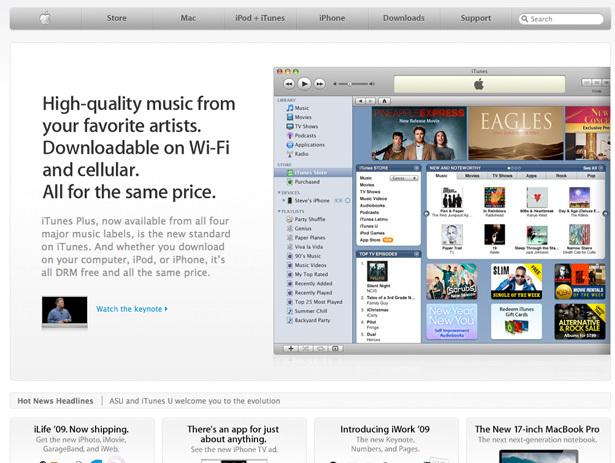This screenshot has width=615, height=463.
Task: Select the My Top Rated playlist
Action: click(x=308, y=274)
